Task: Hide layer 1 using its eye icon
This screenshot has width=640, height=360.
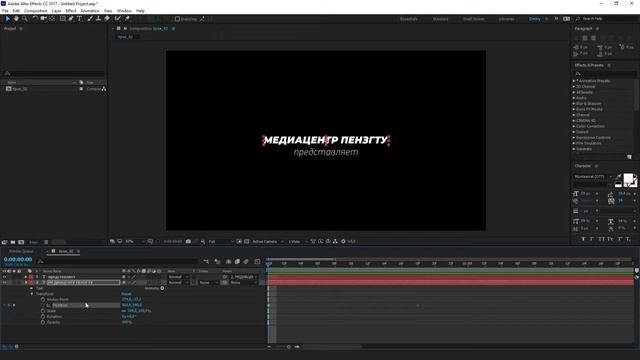Action: coord(4,277)
